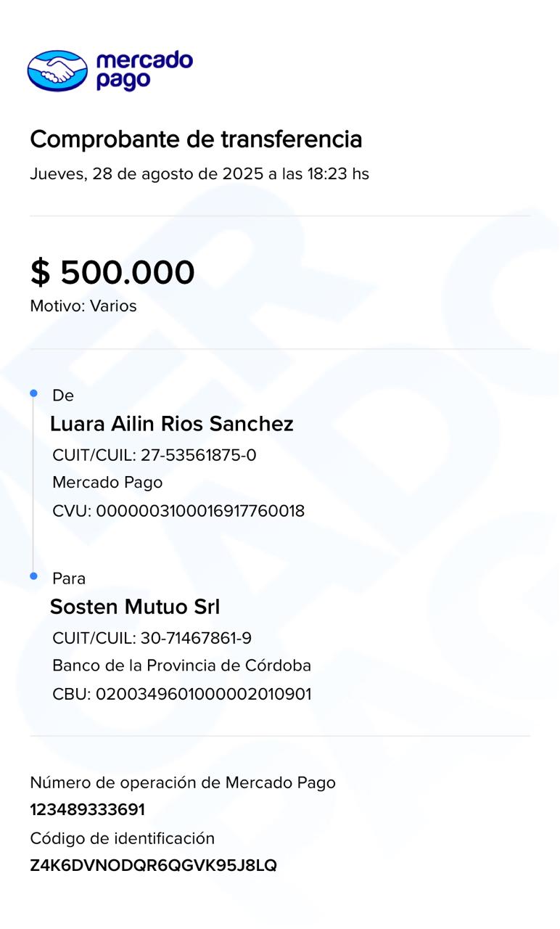Click the "De" sender label
The width and height of the screenshot is (560, 929).
pyautogui.click(x=63, y=396)
